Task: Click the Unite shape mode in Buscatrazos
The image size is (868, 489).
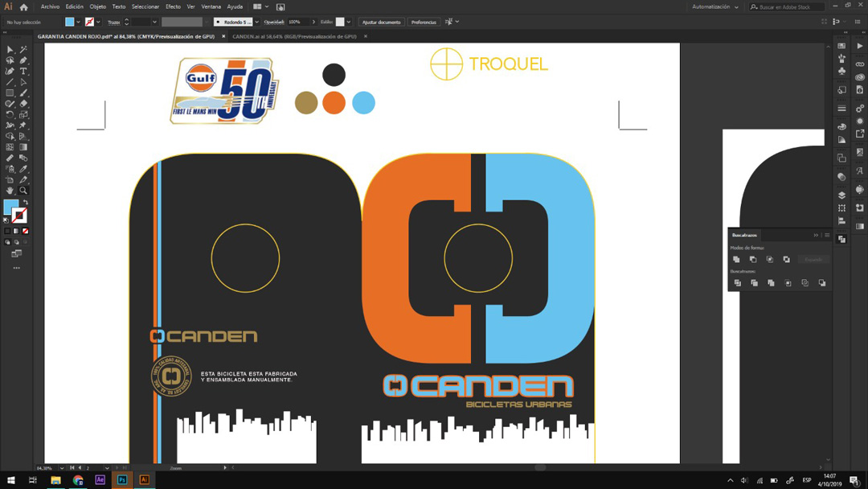Action: point(736,260)
